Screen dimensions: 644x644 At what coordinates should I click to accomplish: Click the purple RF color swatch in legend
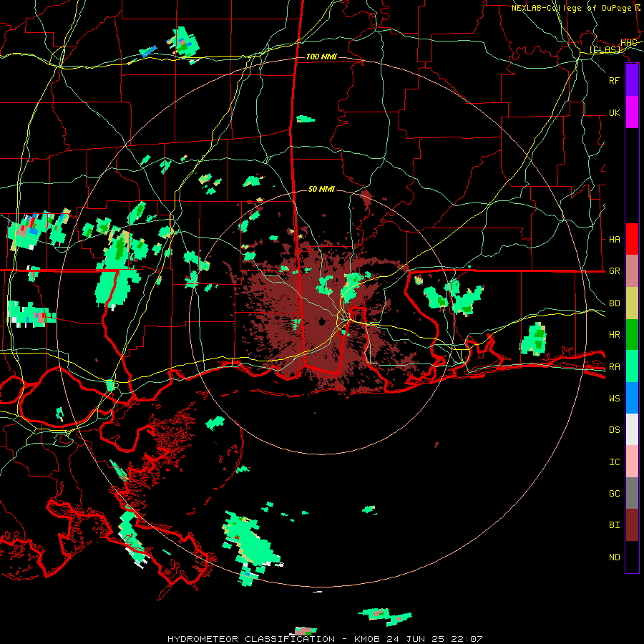click(632, 80)
